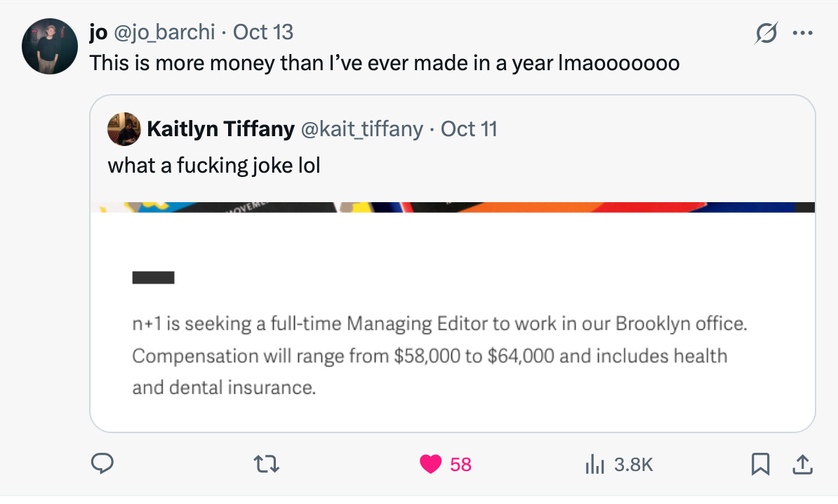Click the "what a fucking joke lol" text
The width and height of the screenshot is (838, 504).
point(213,165)
